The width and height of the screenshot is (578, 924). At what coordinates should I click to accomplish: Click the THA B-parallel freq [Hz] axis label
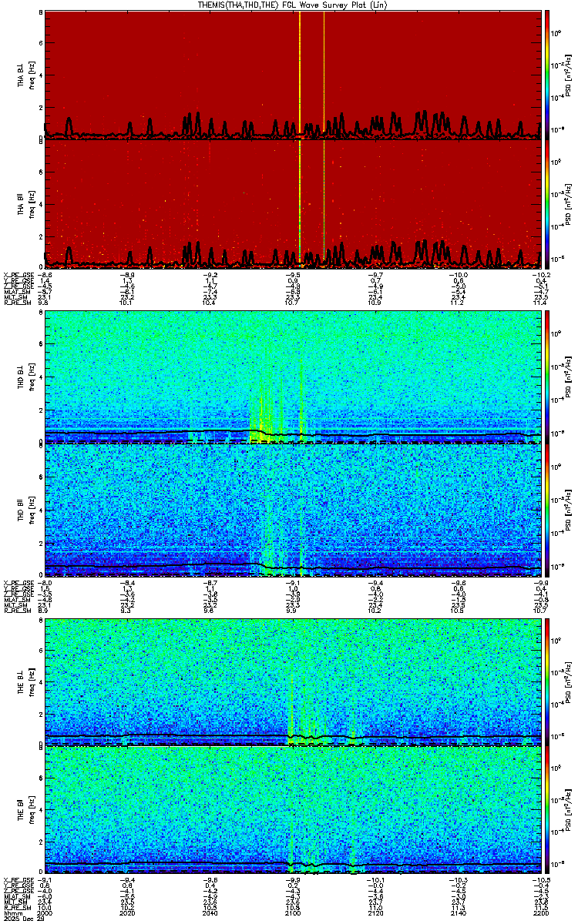pos(30,203)
